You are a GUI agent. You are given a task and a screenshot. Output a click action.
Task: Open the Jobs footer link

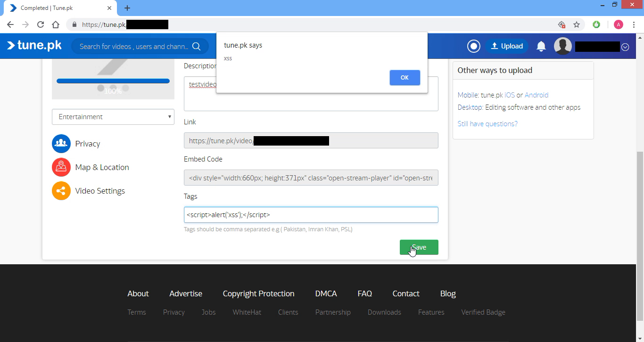(x=208, y=312)
